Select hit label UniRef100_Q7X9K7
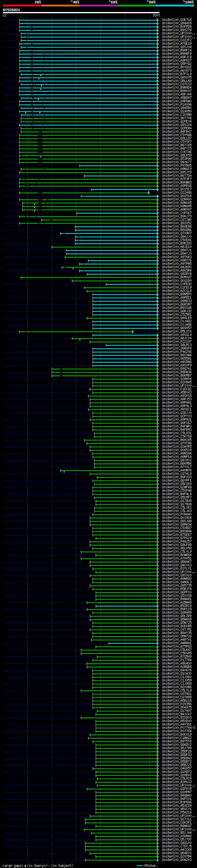Screen dimensions: 197x868 click(177, 233)
